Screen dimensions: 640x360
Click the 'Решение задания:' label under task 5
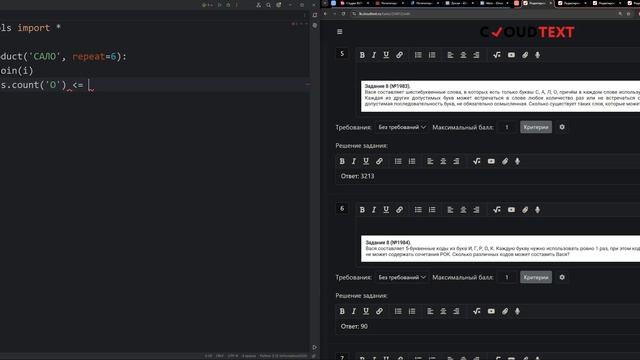pyautogui.click(x=362, y=146)
